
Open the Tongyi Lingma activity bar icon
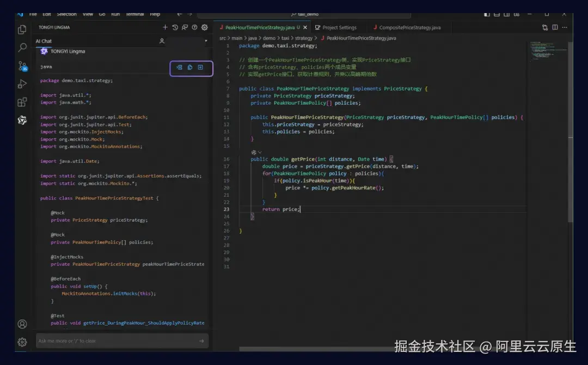(22, 120)
